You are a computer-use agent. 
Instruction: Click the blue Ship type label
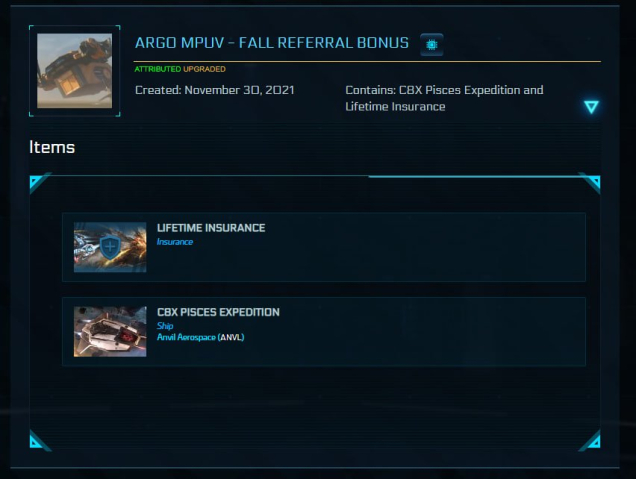165,326
